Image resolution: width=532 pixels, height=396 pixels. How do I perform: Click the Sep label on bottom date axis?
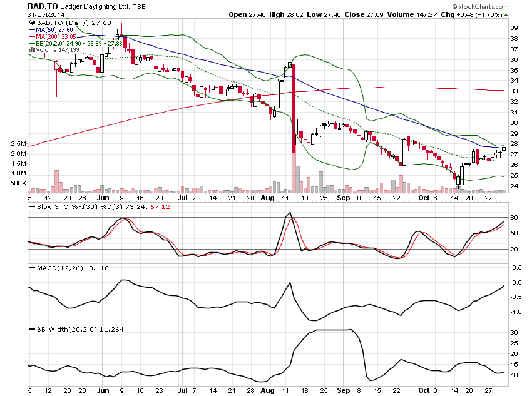[x=344, y=390]
